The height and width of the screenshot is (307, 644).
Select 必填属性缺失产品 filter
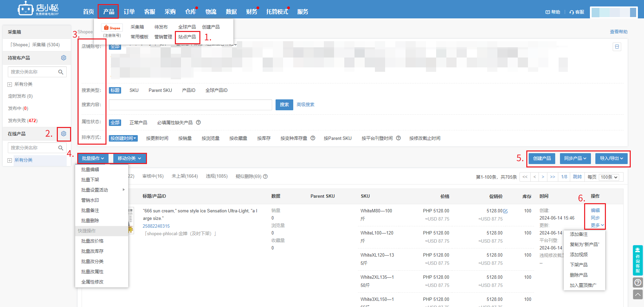175,123
